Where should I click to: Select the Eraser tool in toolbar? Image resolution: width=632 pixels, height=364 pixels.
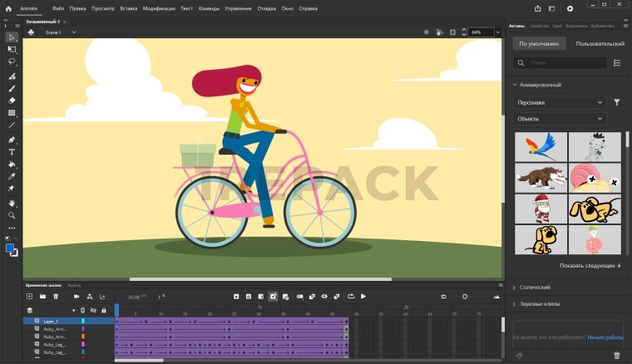[12, 100]
